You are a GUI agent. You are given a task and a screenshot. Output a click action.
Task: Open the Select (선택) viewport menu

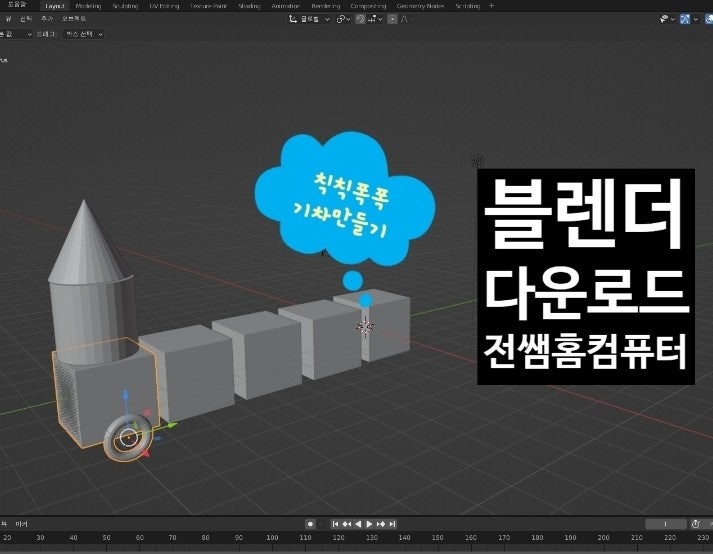pos(26,19)
